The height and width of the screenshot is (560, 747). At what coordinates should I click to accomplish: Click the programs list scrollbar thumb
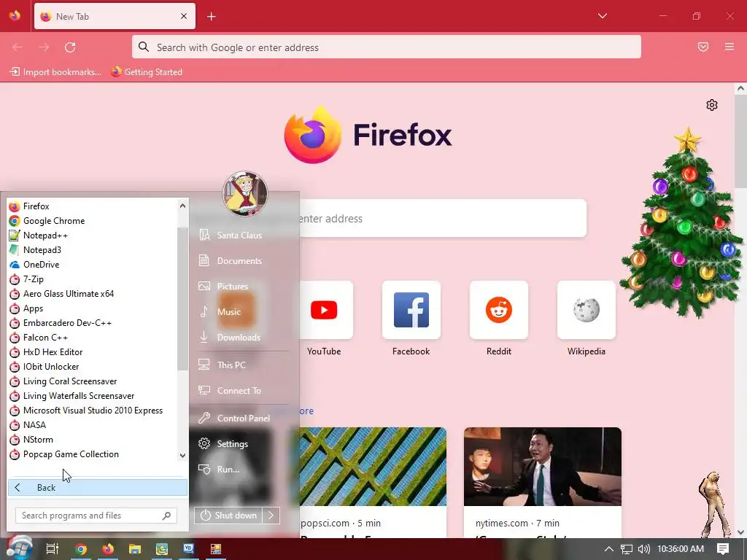(x=182, y=298)
